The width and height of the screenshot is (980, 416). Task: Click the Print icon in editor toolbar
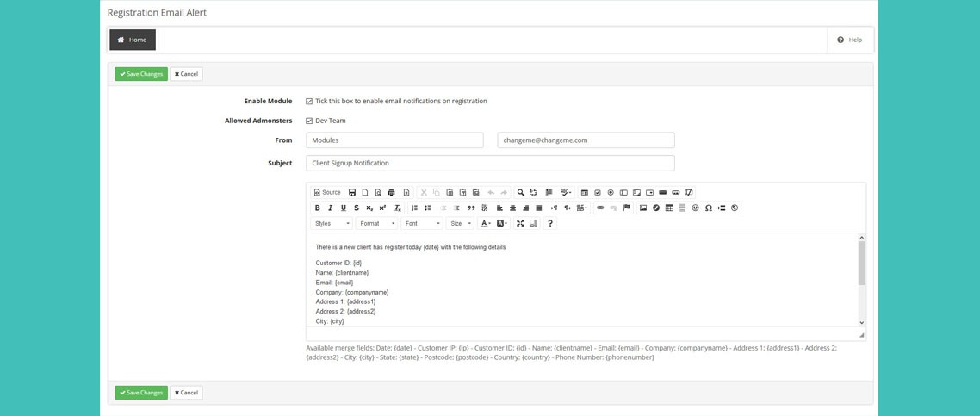pos(391,193)
